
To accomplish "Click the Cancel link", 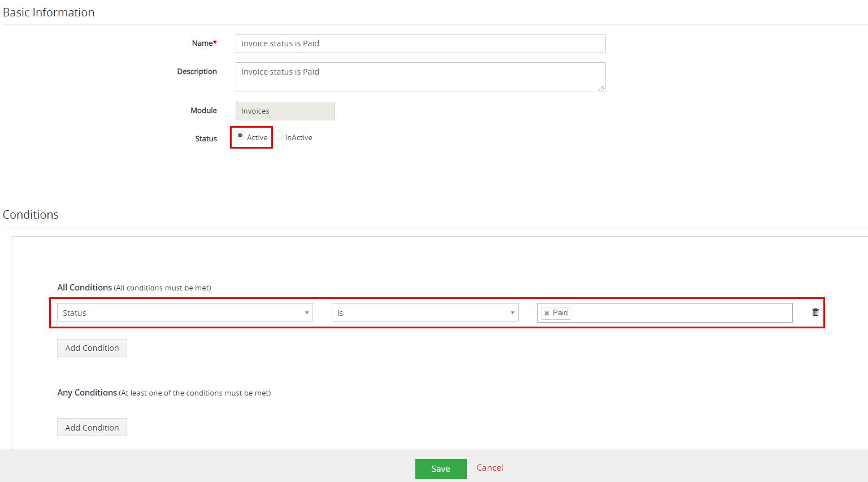I will (x=489, y=468).
